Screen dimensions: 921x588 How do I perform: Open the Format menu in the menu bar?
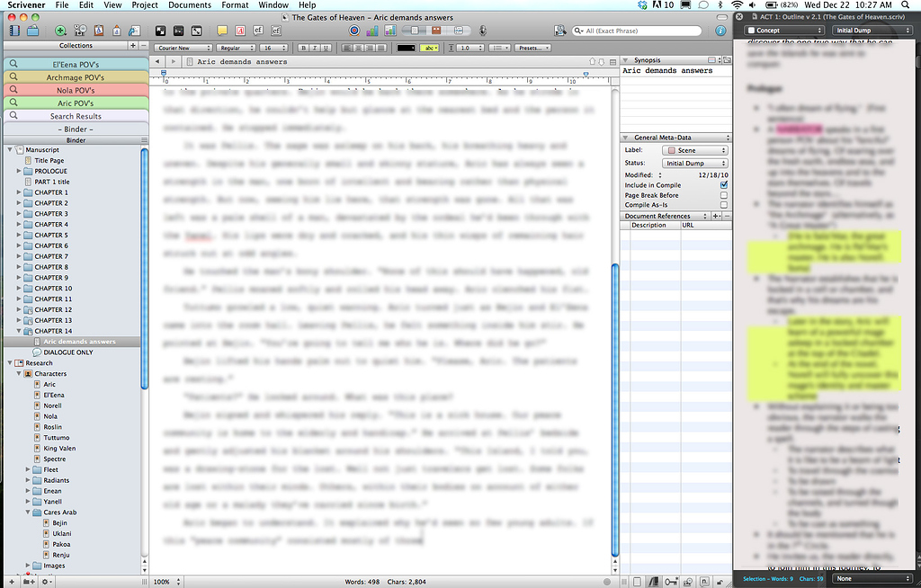tap(234, 4)
